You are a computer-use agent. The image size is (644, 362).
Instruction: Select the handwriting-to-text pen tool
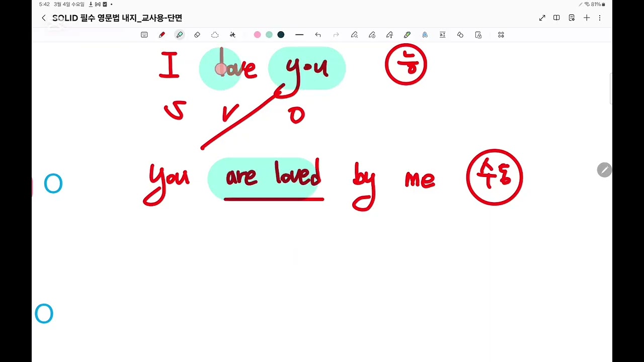389,35
